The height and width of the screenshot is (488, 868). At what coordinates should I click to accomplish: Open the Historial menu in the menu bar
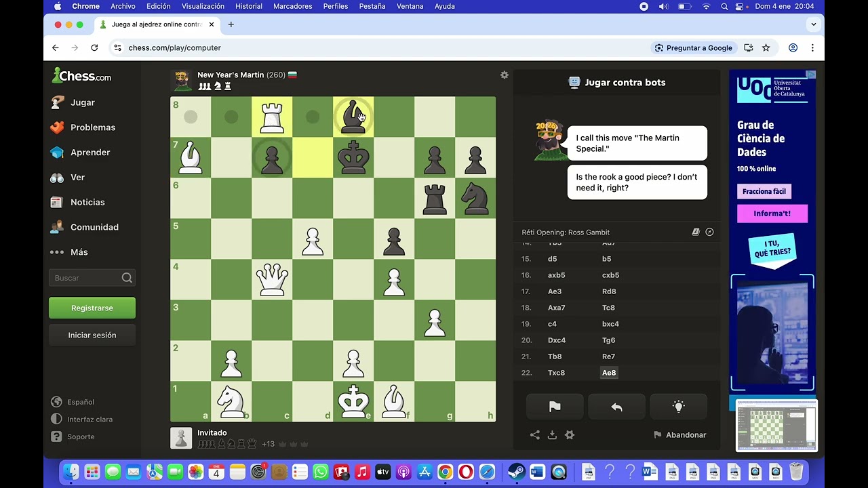click(249, 6)
